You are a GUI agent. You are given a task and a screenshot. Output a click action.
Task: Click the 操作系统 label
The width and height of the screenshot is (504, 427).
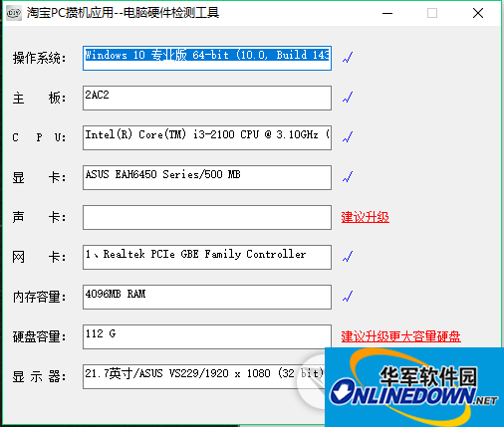(x=39, y=58)
